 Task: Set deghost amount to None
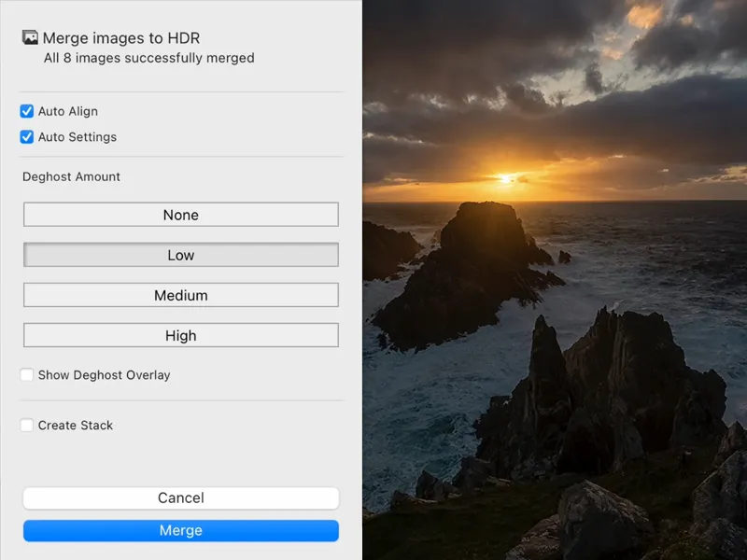(x=180, y=215)
